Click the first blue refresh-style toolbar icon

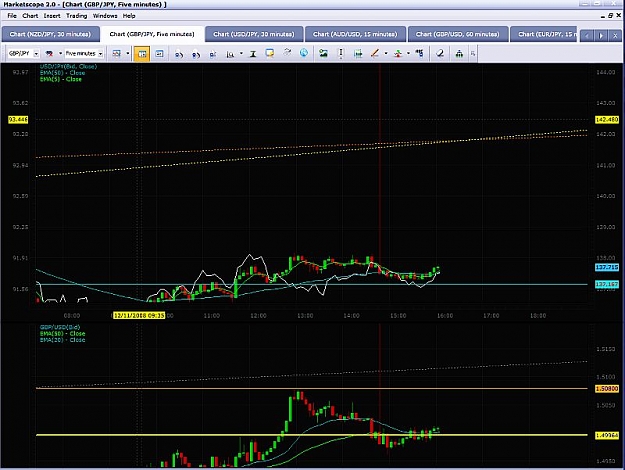[179, 54]
